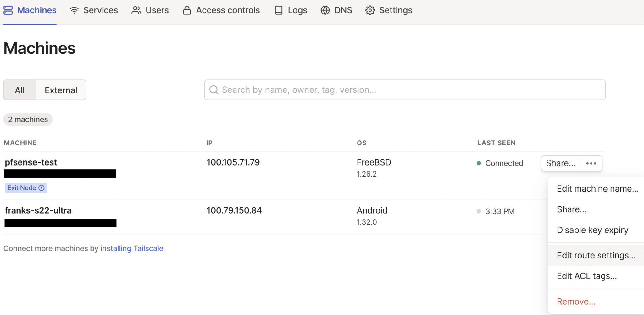Click the Share button for pfsense-test
Image resolution: width=644 pixels, height=315 pixels.
[560, 163]
